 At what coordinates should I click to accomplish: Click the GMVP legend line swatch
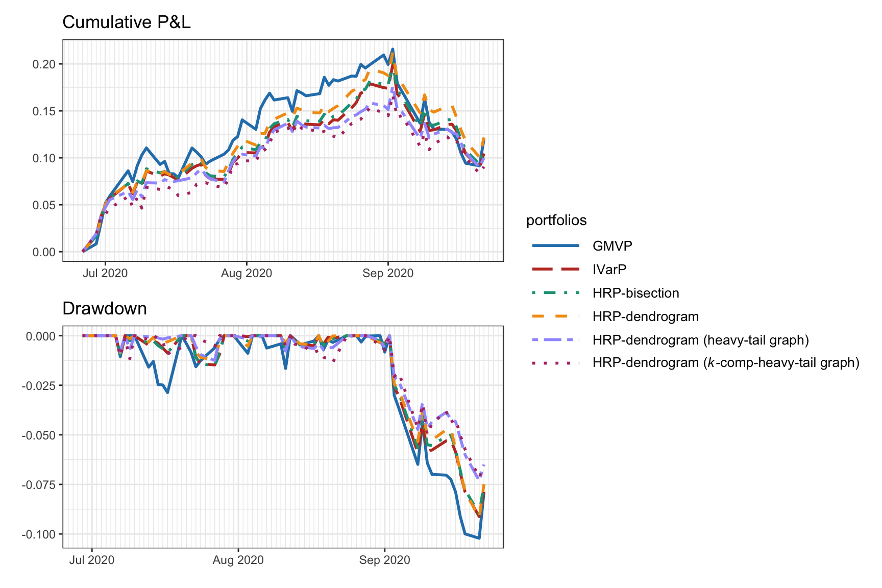tap(556, 246)
